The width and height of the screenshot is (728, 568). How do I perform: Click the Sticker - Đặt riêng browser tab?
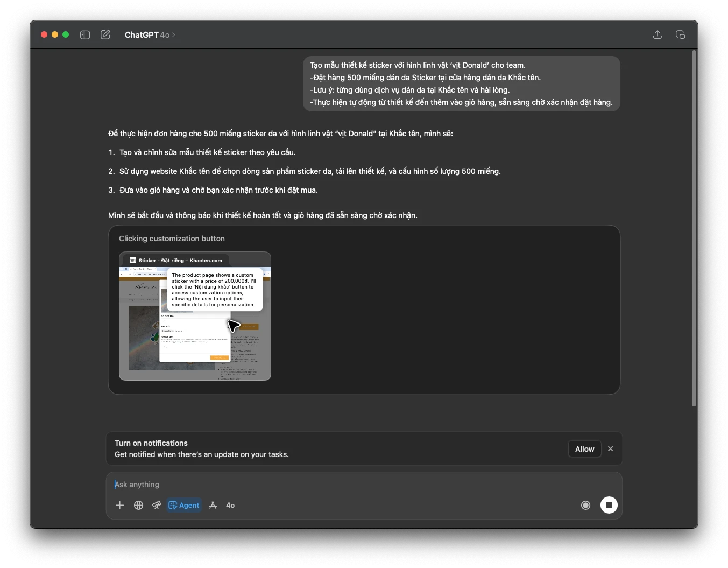tap(176, 260)
